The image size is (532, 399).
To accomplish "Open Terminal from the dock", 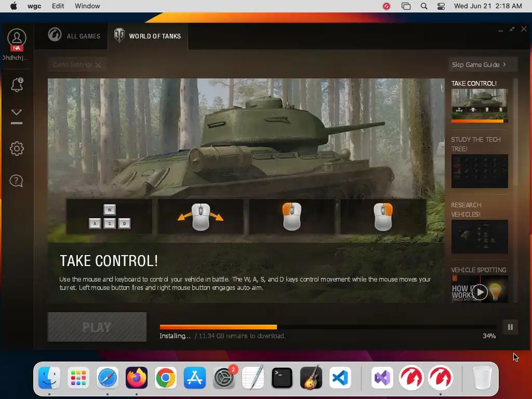I will point(282,378).
